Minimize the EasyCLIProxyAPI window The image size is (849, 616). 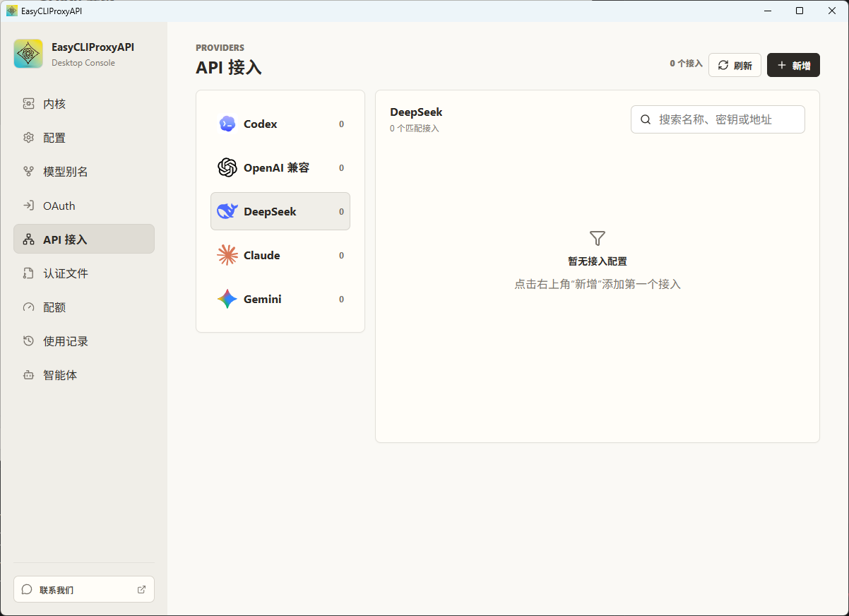pos(767,11)
